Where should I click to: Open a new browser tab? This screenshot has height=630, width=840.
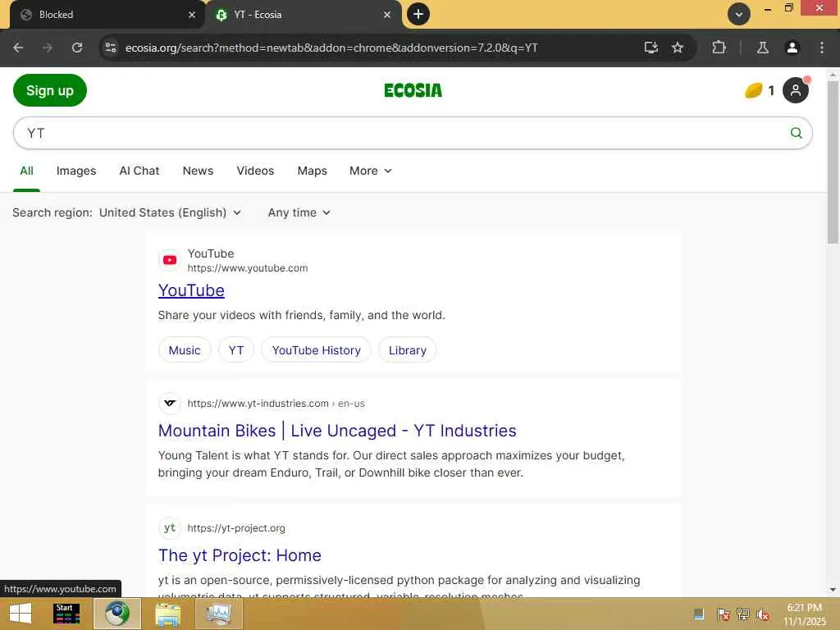click(418, 14)
